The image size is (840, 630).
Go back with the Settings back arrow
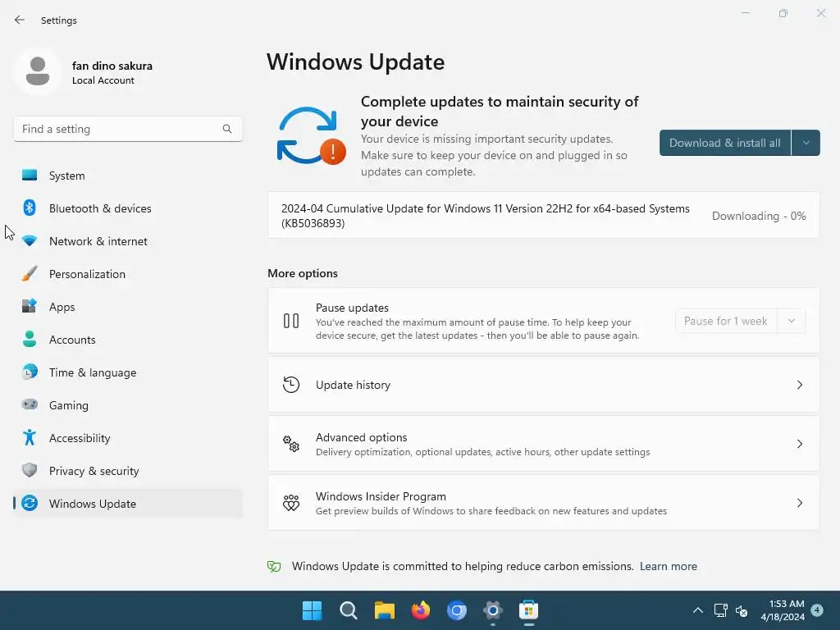pos(20,20)
